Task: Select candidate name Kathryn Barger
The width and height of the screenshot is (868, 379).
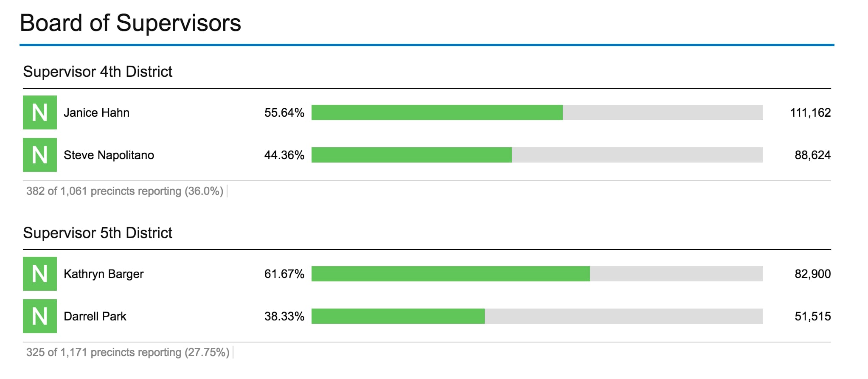Action: point(104,274)
